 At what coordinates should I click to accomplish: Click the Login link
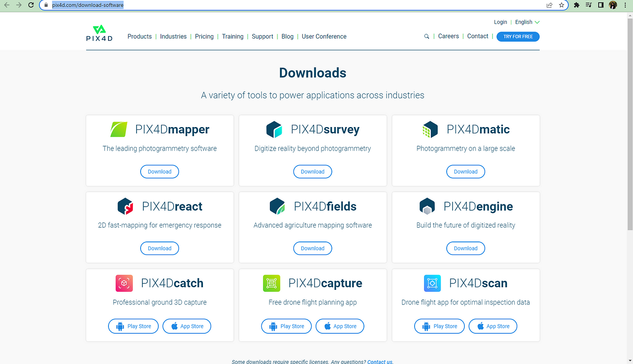(501, 22)
